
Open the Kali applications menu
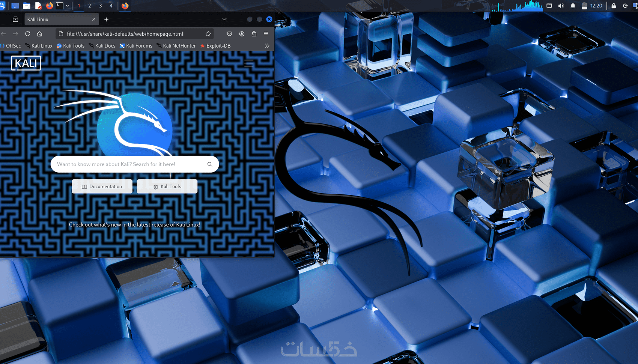pos(2,6)
